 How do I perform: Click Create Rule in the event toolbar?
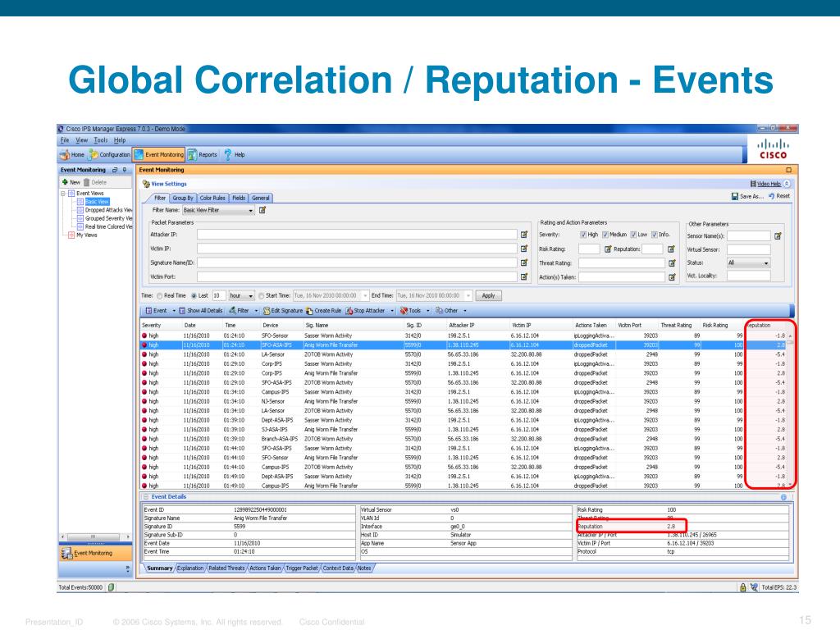point(323,311)
